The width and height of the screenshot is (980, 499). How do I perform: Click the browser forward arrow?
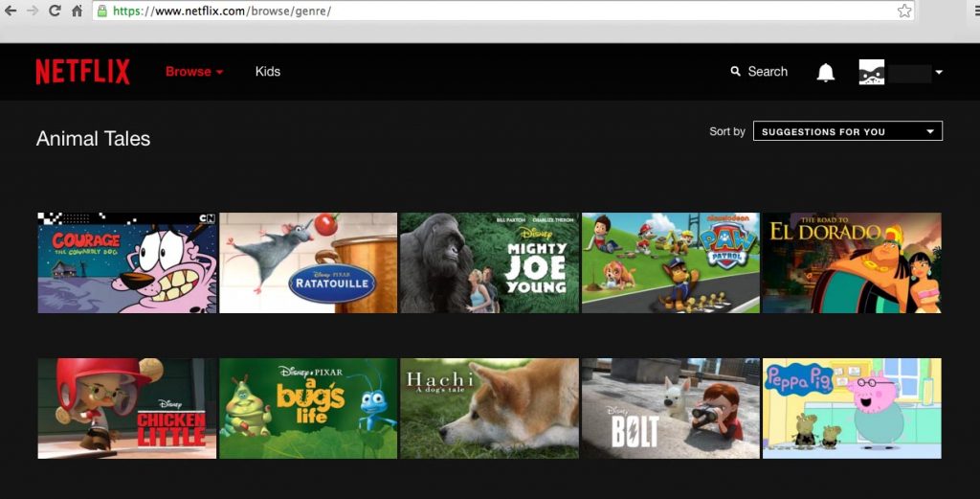click(33, 11)
